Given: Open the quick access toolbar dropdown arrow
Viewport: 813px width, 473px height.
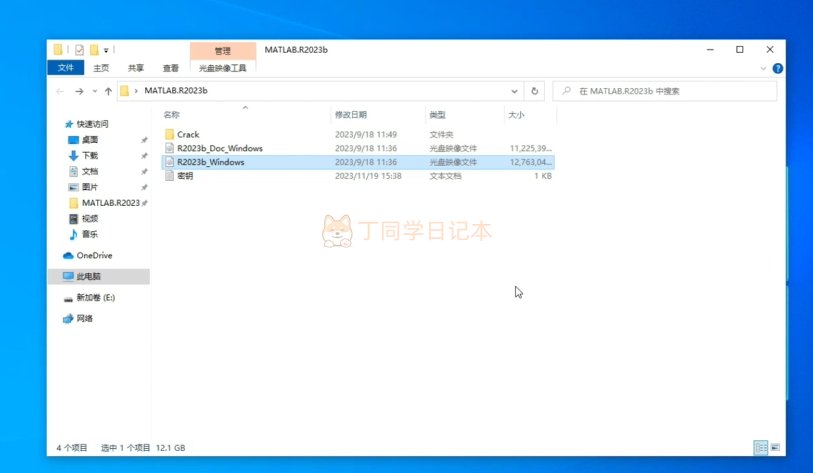Looking at the screenshot, I should point(106,50).
